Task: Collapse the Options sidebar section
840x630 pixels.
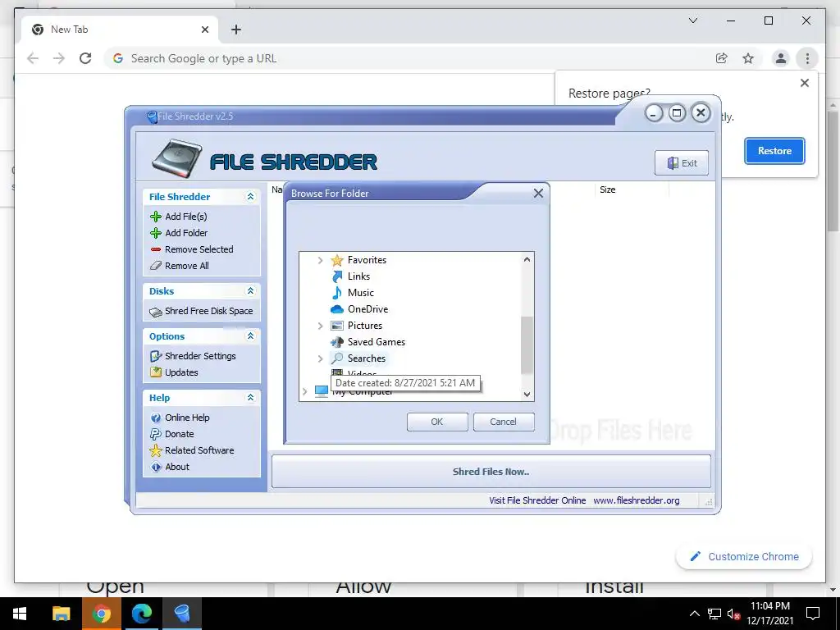Action: pos(250,336)
